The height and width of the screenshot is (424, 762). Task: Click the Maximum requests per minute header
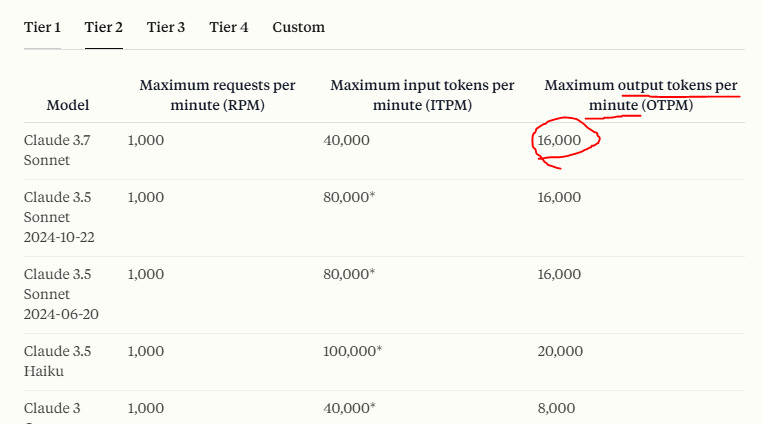click(217, 95)
